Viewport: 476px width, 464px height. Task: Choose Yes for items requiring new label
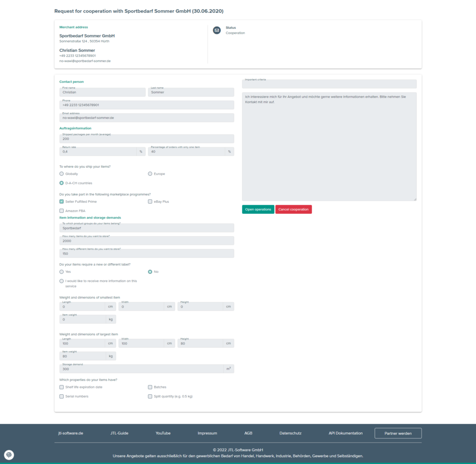[x=61, y=272]
